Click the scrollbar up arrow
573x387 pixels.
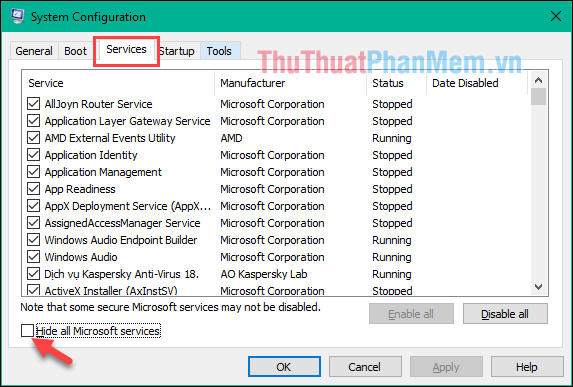(538, 80)
